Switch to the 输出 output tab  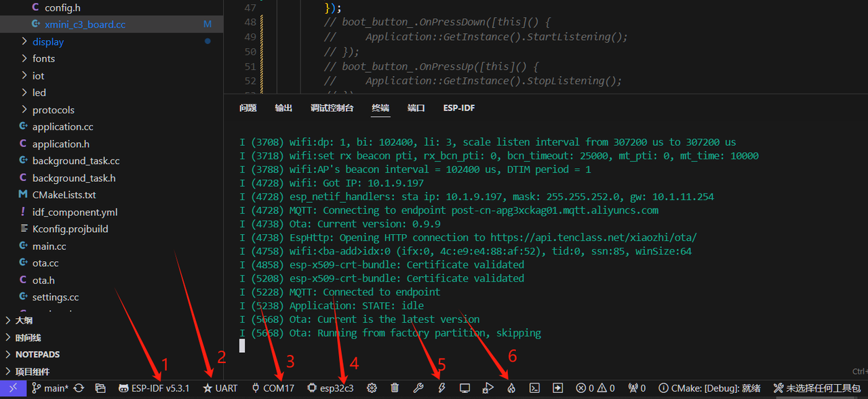(x=283, y=108)
